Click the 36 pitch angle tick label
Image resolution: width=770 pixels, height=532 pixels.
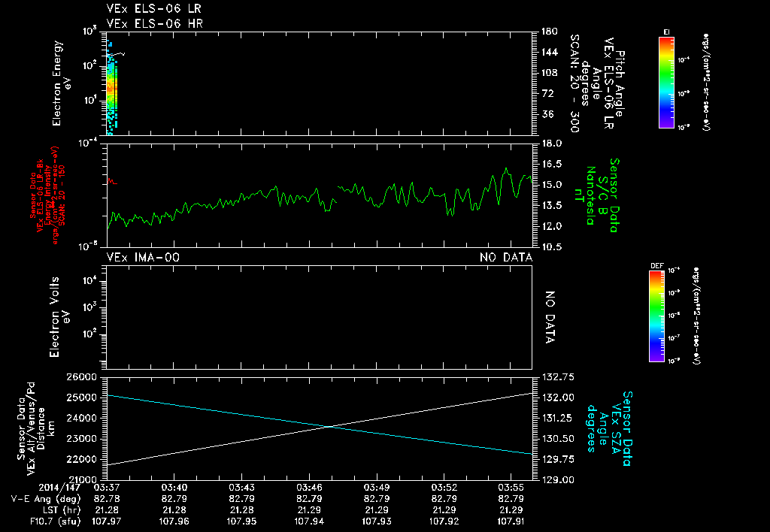[547, 114]
